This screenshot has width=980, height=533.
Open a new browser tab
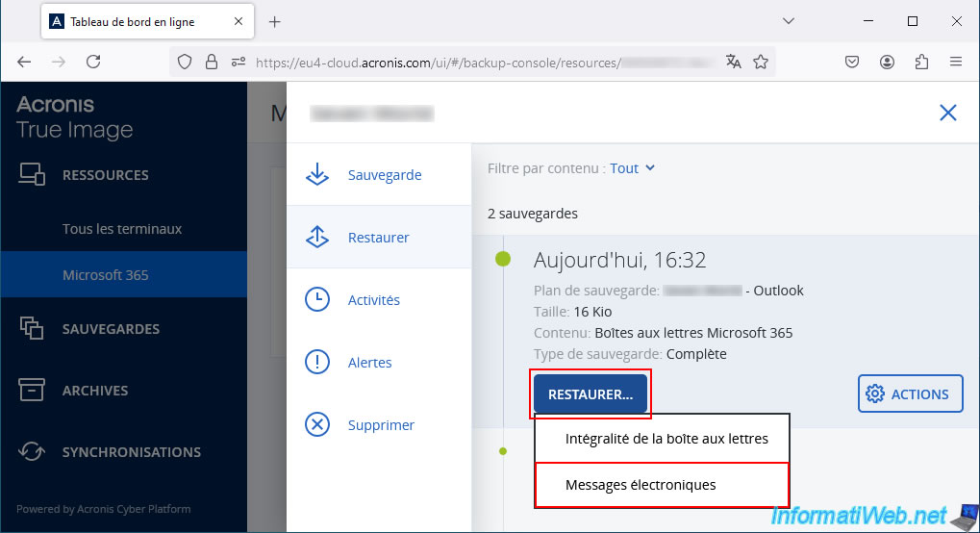[274, 22]
